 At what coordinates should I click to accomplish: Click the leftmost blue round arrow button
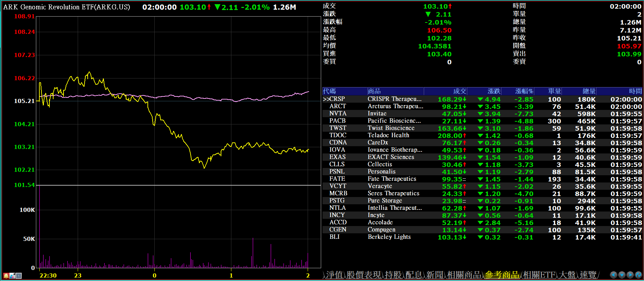coord(614,275)
